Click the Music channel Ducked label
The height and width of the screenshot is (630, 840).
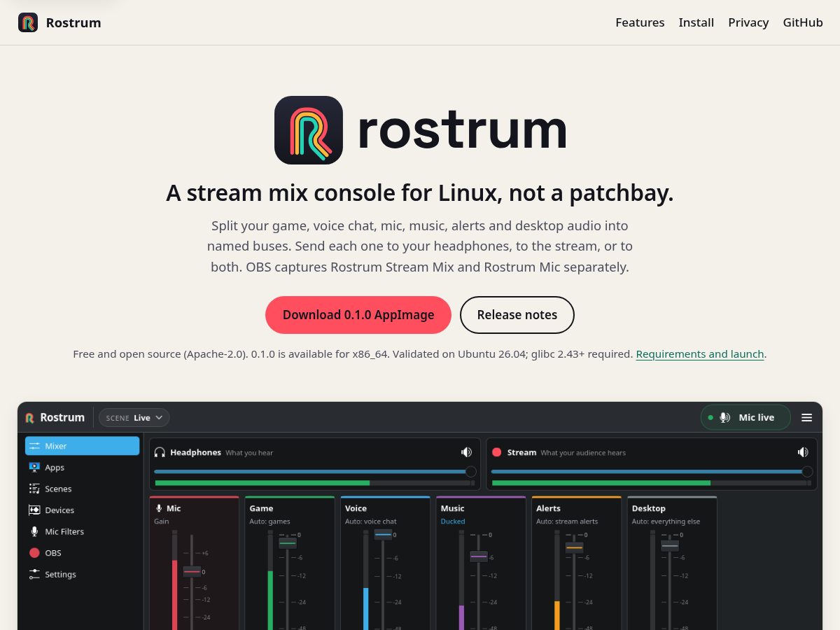(453, 521)
